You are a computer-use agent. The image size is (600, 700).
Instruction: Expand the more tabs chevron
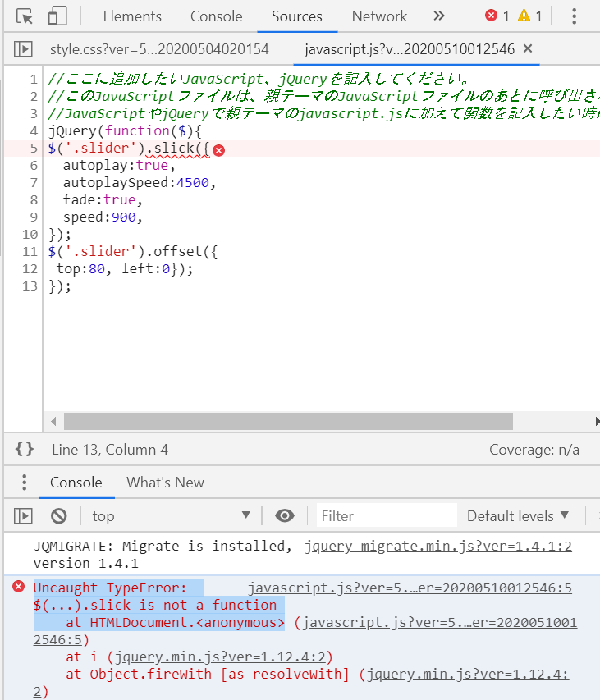point(438,16)
